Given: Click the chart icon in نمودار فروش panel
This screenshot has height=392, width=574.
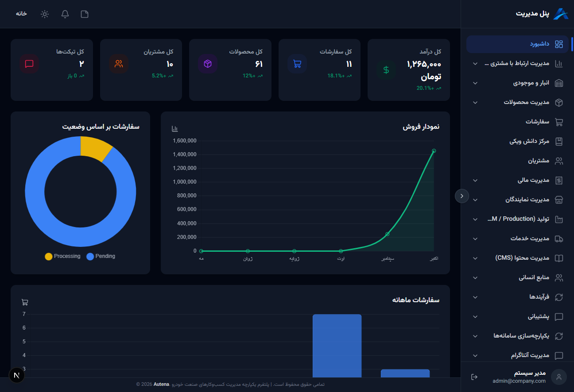Looking at the screenshot, I should pyautogui.click(x=175, y=129).
